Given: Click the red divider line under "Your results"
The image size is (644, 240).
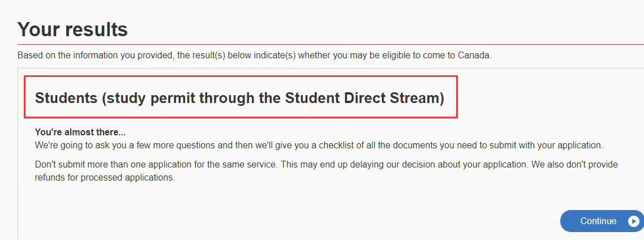Looking at the screenshot, I should (330, 44).
